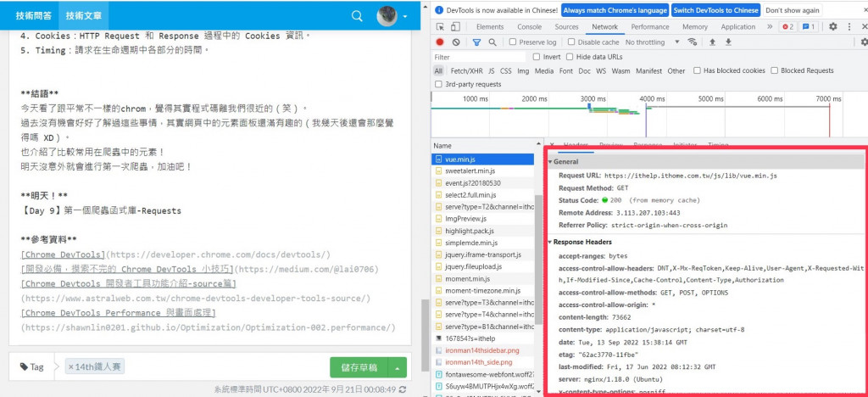Image resolution: width=868 pixels, height=397 pixels.
Task: Click Switch DevTools to Chinese button
Action: pos(715,10)
